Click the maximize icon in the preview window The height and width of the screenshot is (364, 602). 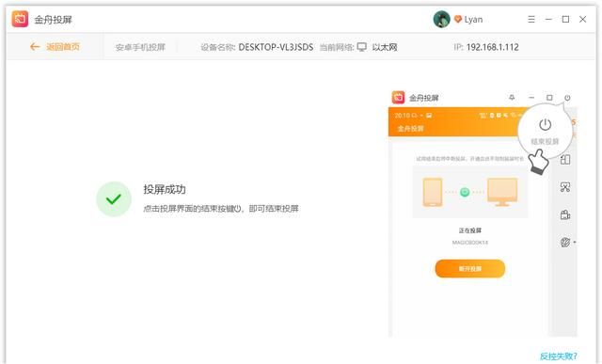pyautogui.click(x=549, y=98)
